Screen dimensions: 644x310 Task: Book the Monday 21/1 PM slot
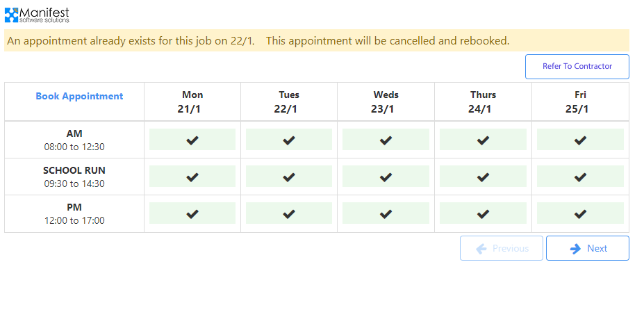[x=192, y=213]
